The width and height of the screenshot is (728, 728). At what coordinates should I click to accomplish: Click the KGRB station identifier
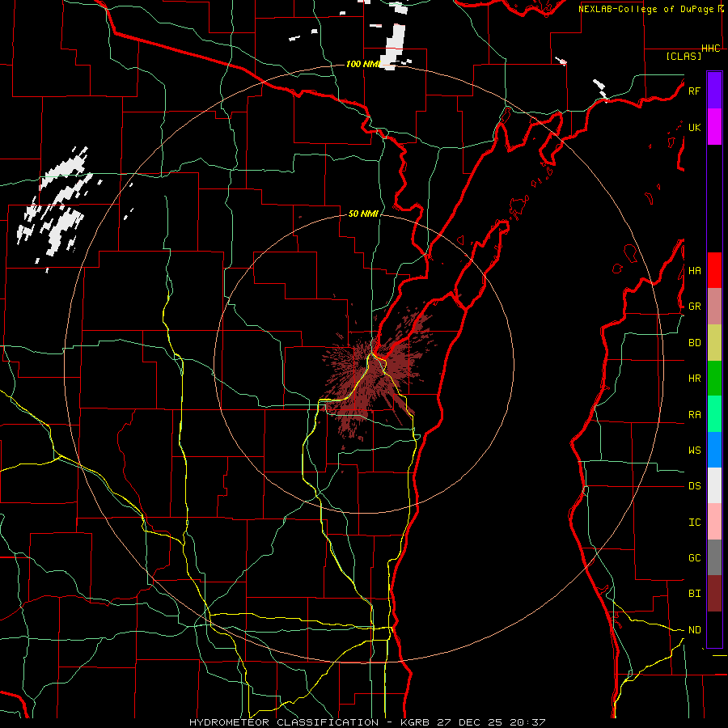tap(417, 722)
